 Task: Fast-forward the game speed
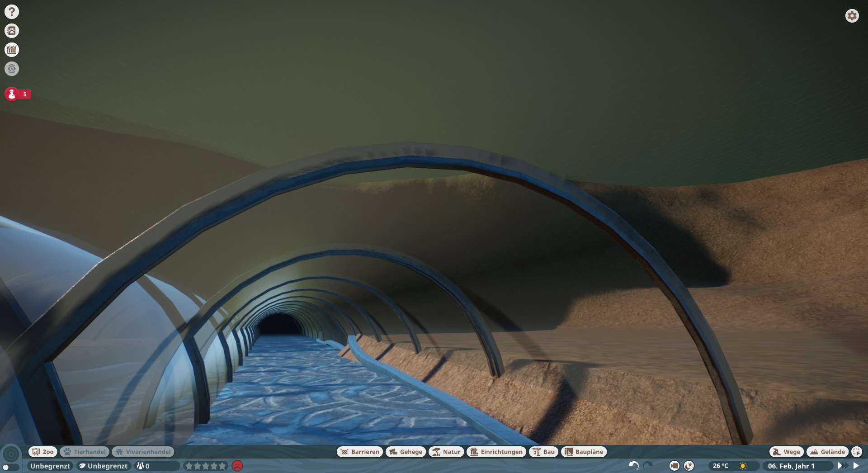[x=842, y=466]
